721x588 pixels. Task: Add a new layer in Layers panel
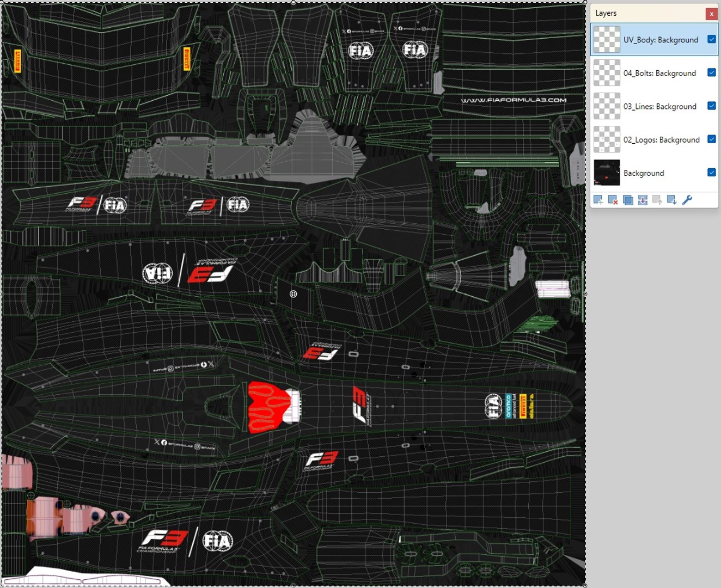click(x=598, y=200)
